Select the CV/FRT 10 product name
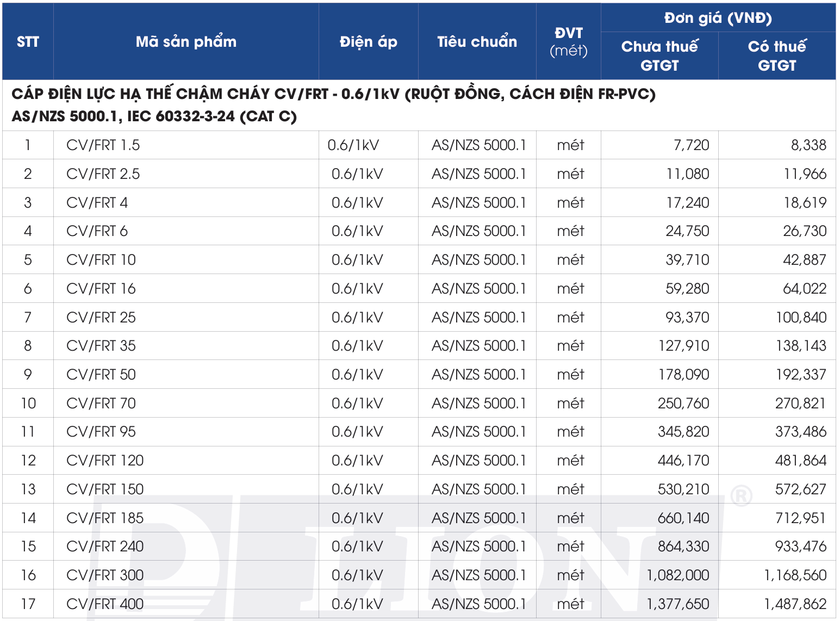Viewport: 840px width, 621px height. 101,260
